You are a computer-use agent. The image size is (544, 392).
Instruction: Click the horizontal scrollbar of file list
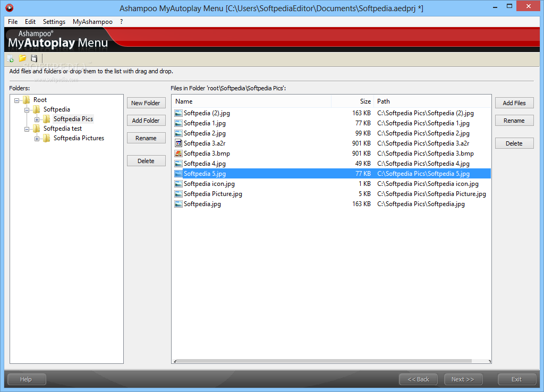point(325,361)
